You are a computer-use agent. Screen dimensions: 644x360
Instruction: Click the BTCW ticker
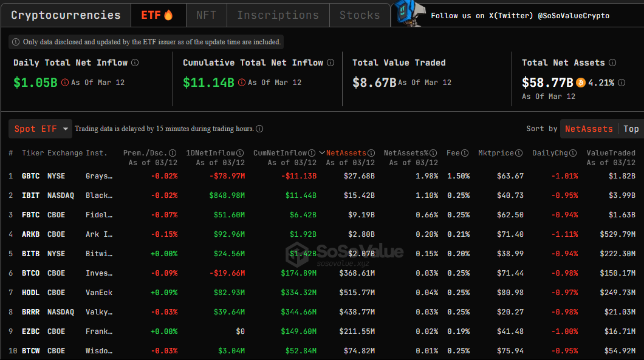pyautogui.click(x=31, y=351)
